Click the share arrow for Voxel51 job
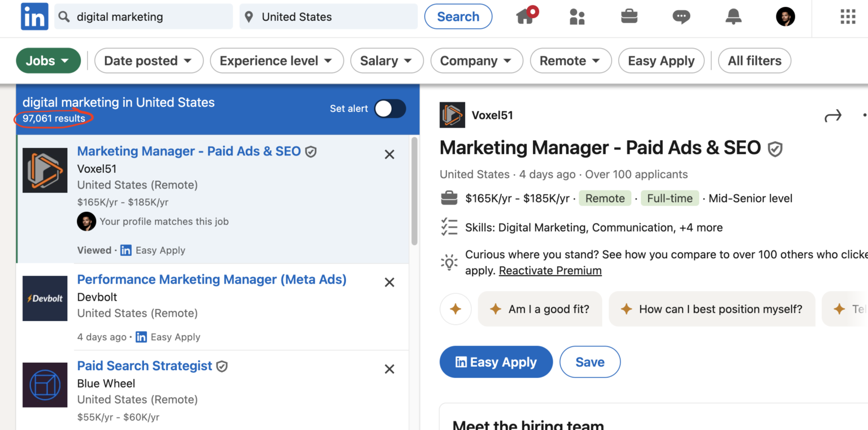Viewport: 868px width, 430px height. [833, 116]
